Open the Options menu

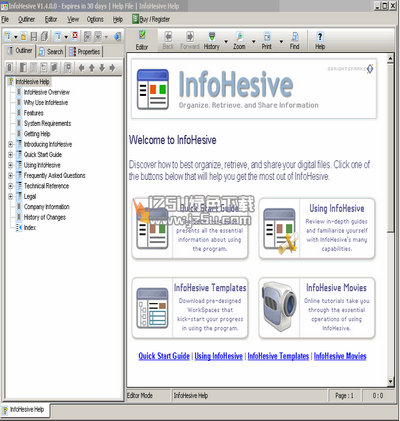(95, 19)
